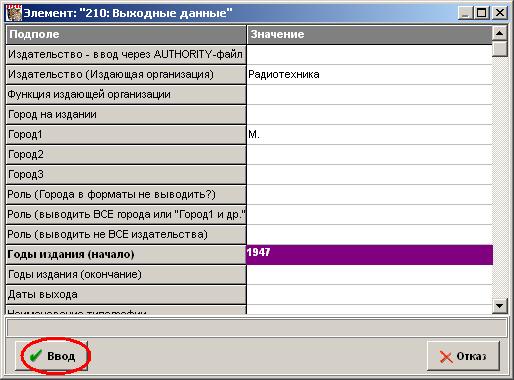Maximize the Выходные данные dialog
514x380 pixels.
coord(481,13)
